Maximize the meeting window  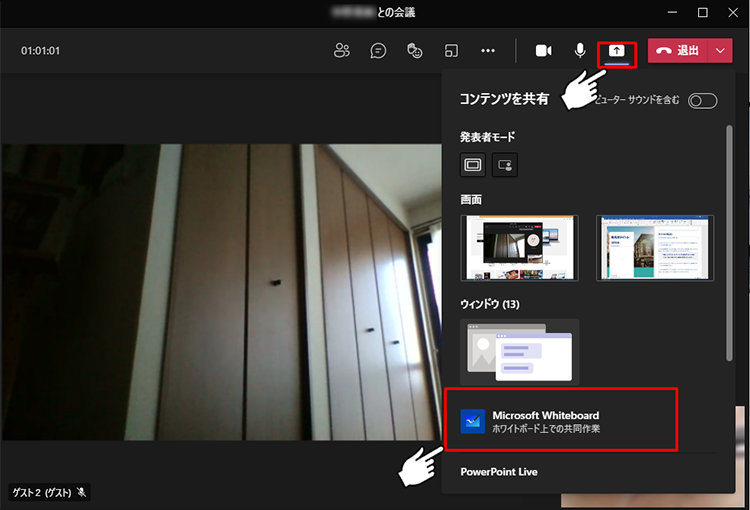[x=703, y=12]
